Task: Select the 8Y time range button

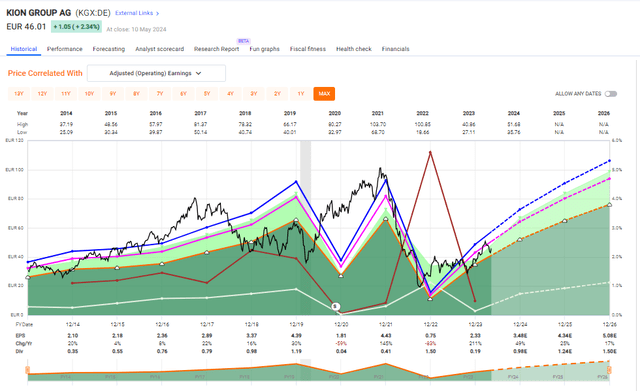Action: point(136,94)
